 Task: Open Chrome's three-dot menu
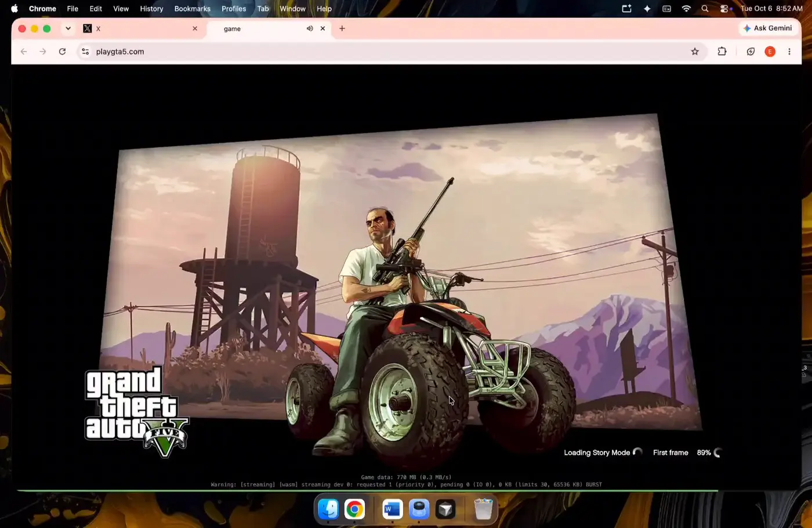coord(789,52)
